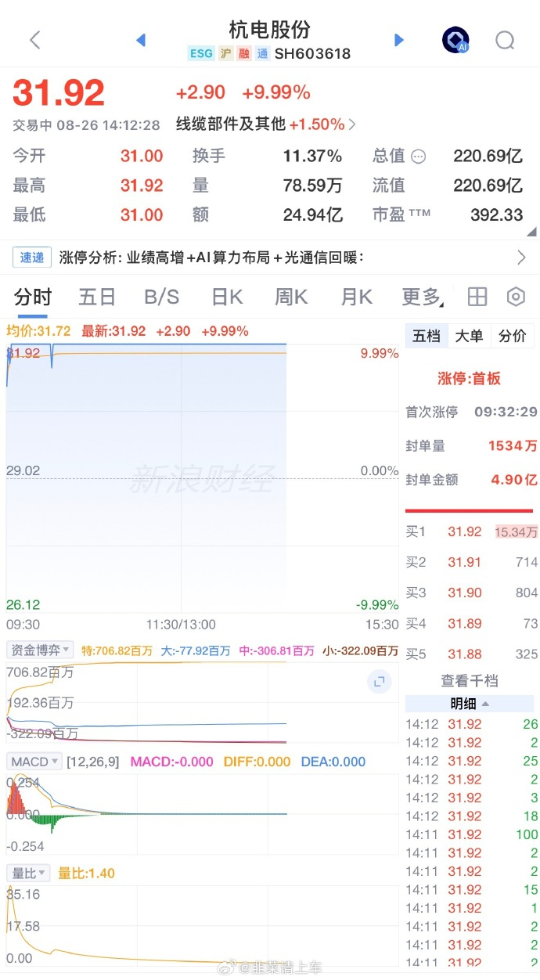Tap the 换手 11.37% value
The width and height of the screenshot is (540, 980).
pyautogui.click(x=313, y=157)
